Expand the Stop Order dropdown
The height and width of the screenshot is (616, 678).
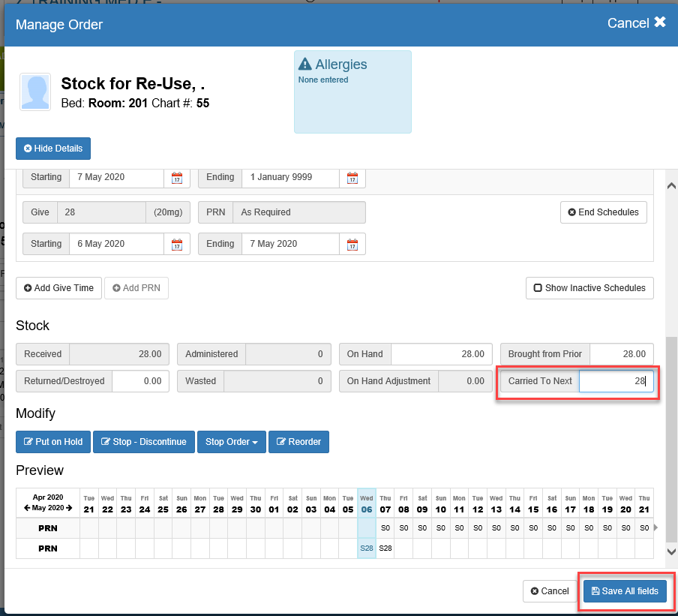point(230,442)
